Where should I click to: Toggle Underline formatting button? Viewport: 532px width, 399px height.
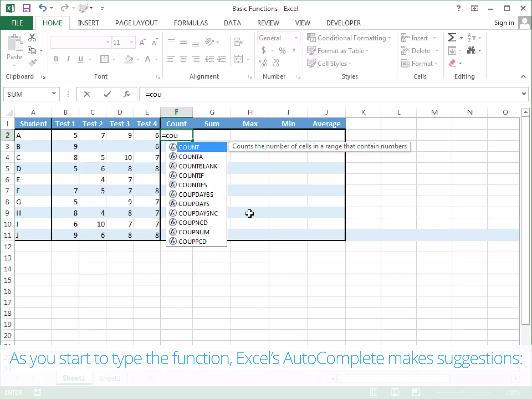(81, 59)
